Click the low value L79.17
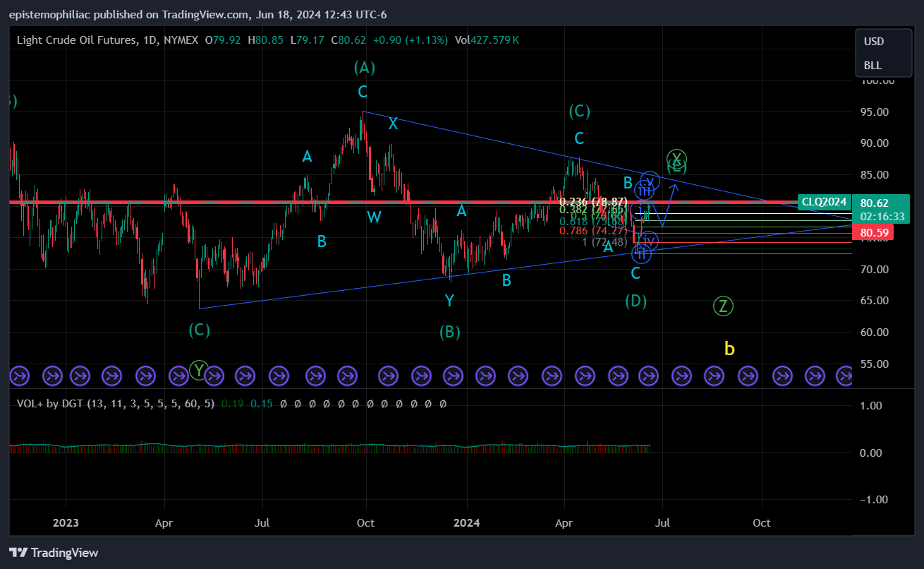 click(308, 40)
